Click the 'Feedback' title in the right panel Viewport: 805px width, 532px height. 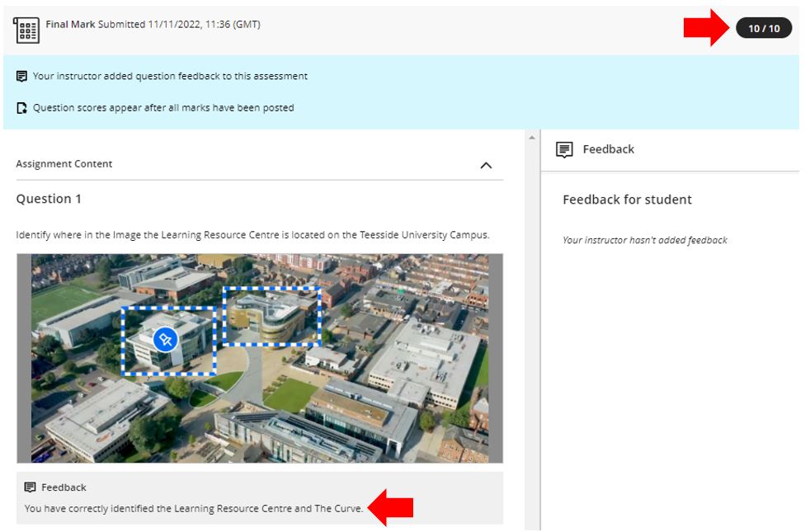pyautogui.click(x=609, y=149)
